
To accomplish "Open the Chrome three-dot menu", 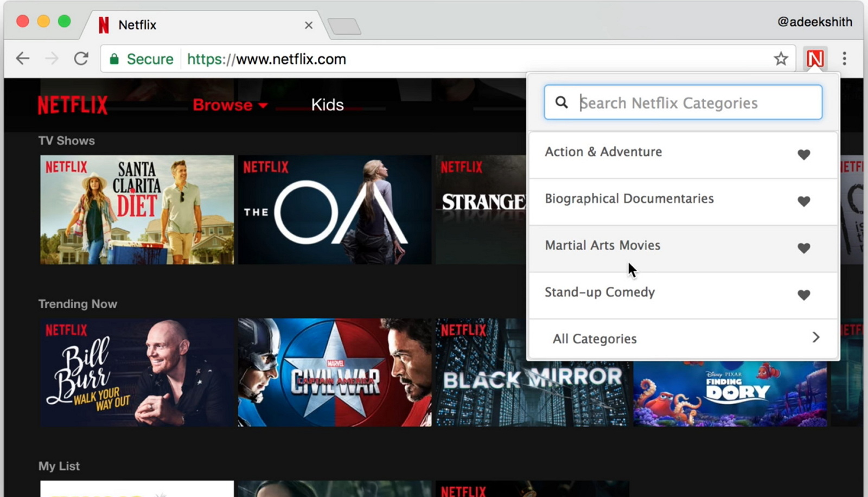I will tap(844, 59).
